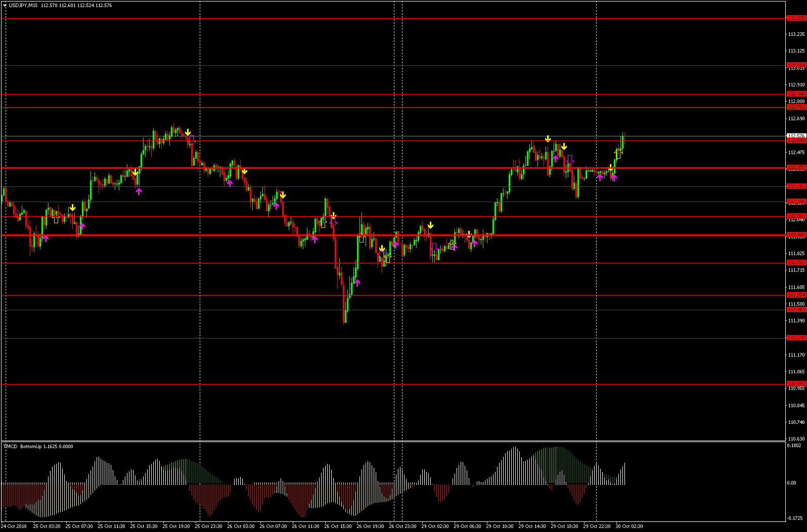Click the 110.845 price scale value
The height and width of the screenshot is (532, 807).
pyautogui.click(x=796, y=406)
